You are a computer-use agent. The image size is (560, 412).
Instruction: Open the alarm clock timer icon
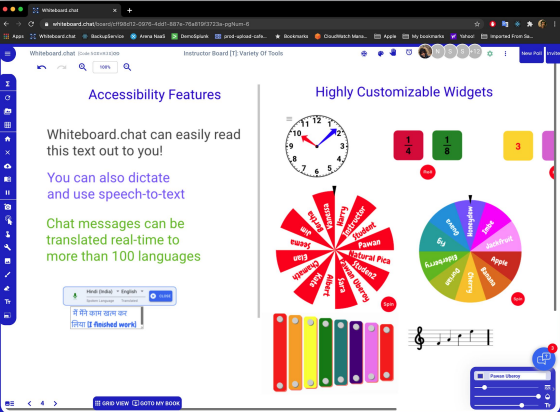409,52
